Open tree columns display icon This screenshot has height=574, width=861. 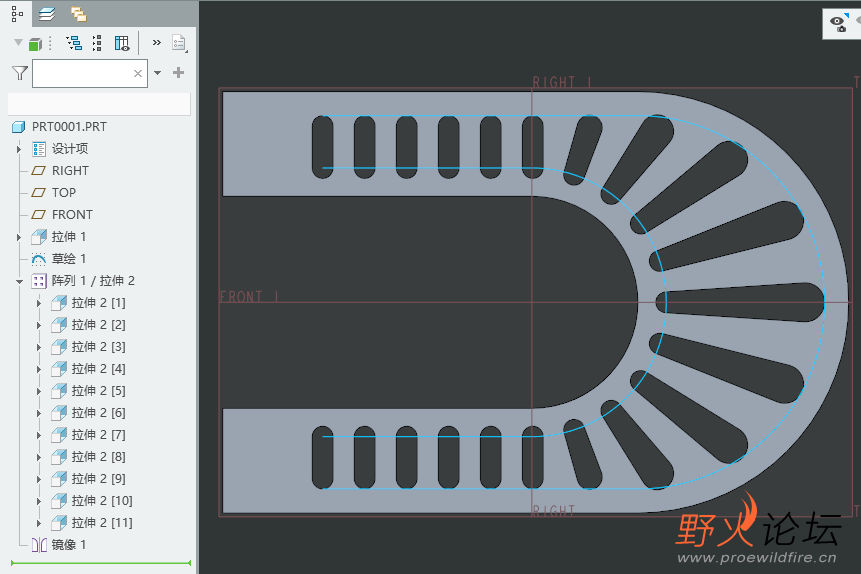tap(122, 43)
